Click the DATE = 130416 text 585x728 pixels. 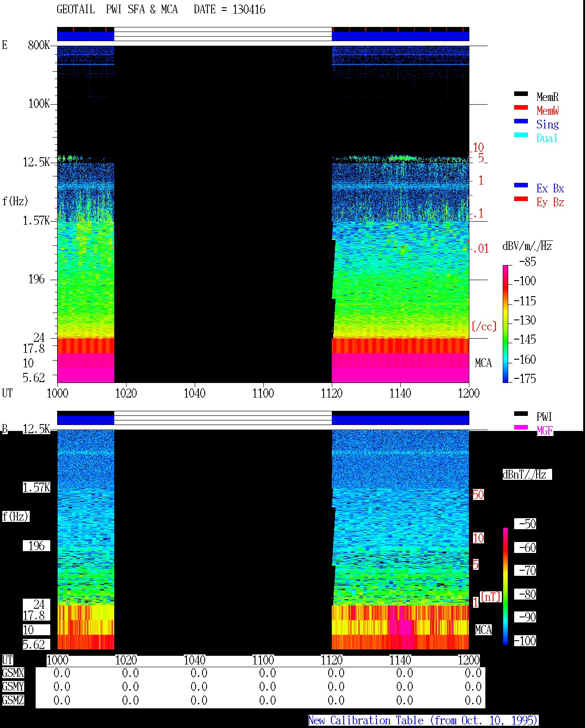(x=229, y=10)
